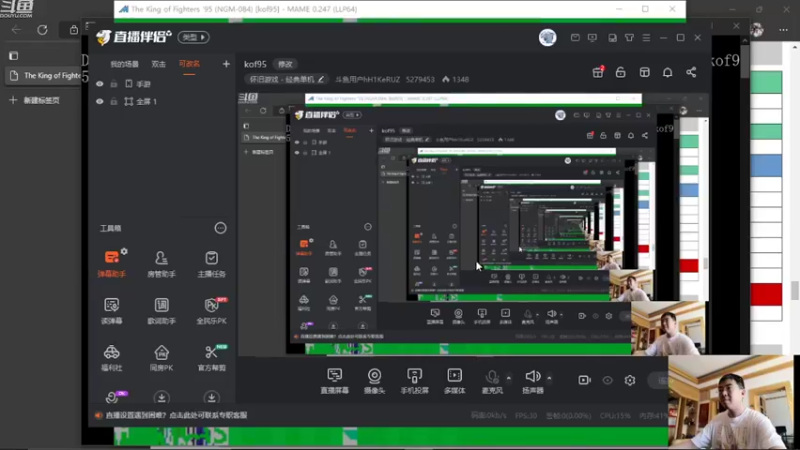Screen dimensions: 800x450
Task: Start recording with the camcorder icon
Action: [584, 380]
